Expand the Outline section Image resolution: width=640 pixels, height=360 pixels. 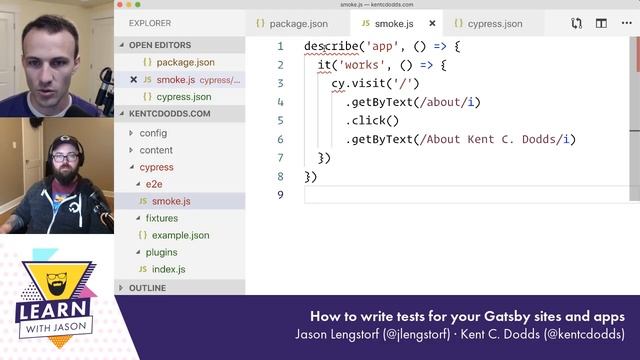[121, 288]
